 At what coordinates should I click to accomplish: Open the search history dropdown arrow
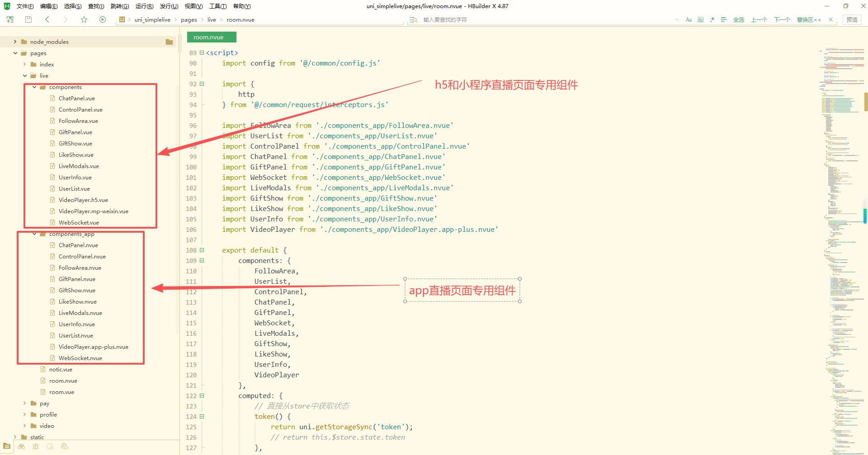click(677, 20)
